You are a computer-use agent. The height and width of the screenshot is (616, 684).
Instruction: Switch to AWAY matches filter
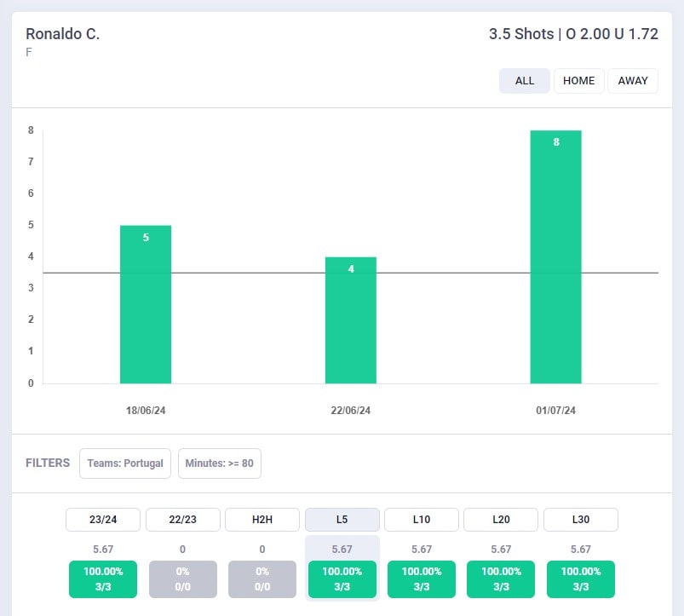633,81
